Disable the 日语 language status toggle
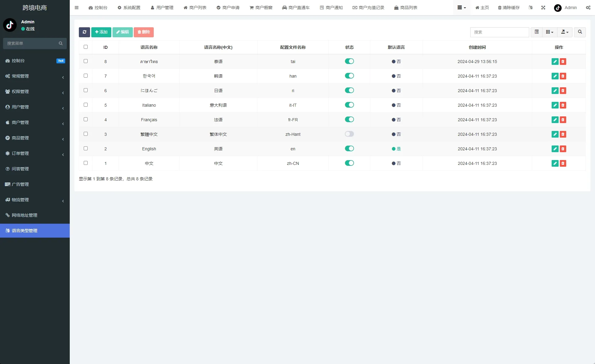 pyautogui.click(x=349, y=90)
